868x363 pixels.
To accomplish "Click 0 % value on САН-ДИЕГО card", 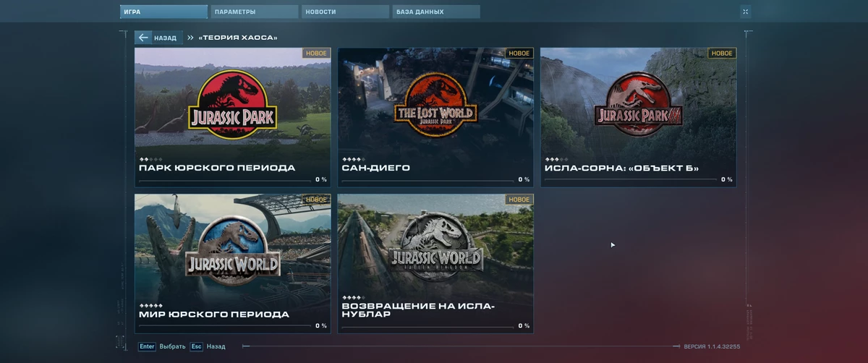I will pyautogui.click(x=524, y=180).
